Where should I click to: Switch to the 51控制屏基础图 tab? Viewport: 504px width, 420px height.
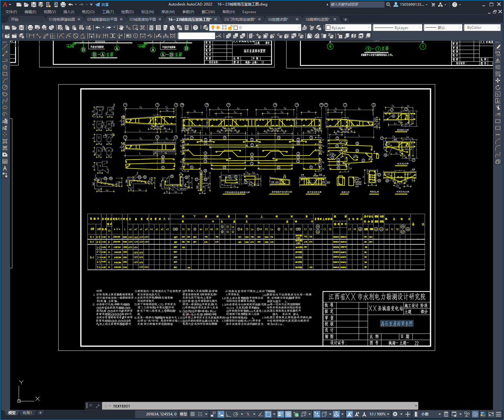coord(62,19)
